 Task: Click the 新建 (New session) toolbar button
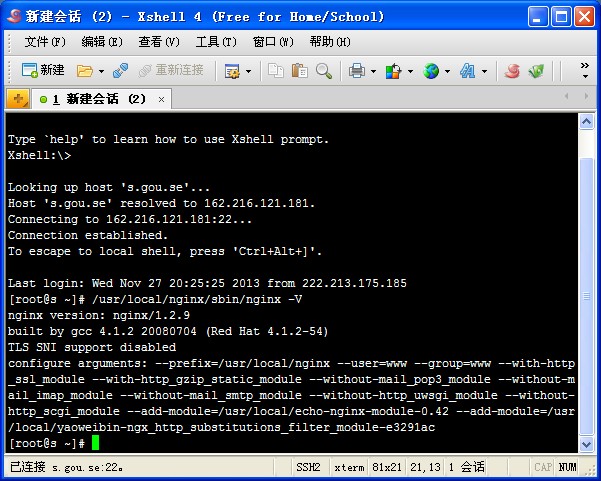[43, 71]
